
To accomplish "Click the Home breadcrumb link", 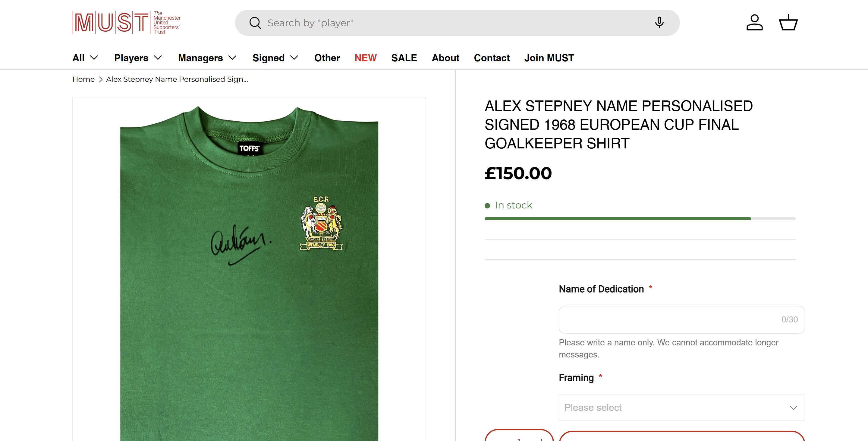I will 83,79.
